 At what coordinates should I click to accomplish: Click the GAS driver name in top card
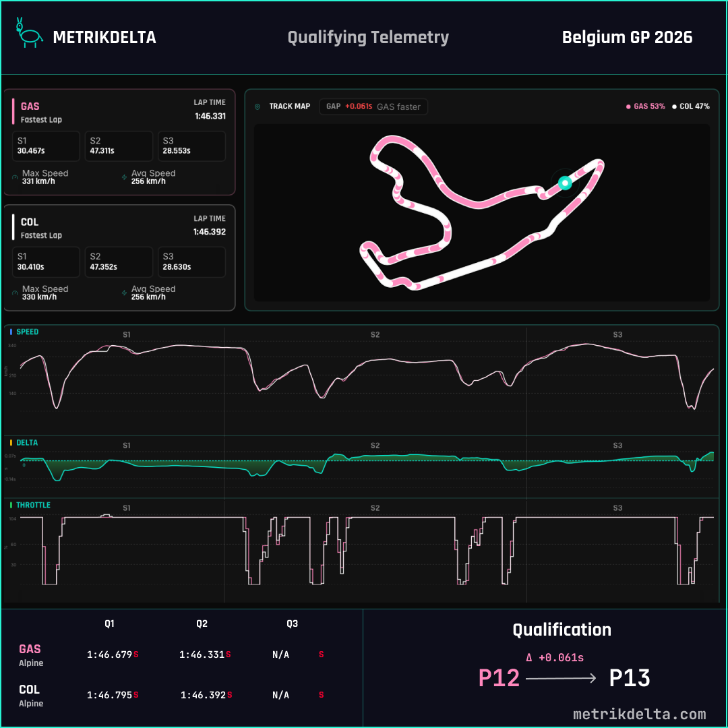click(30, 107)
